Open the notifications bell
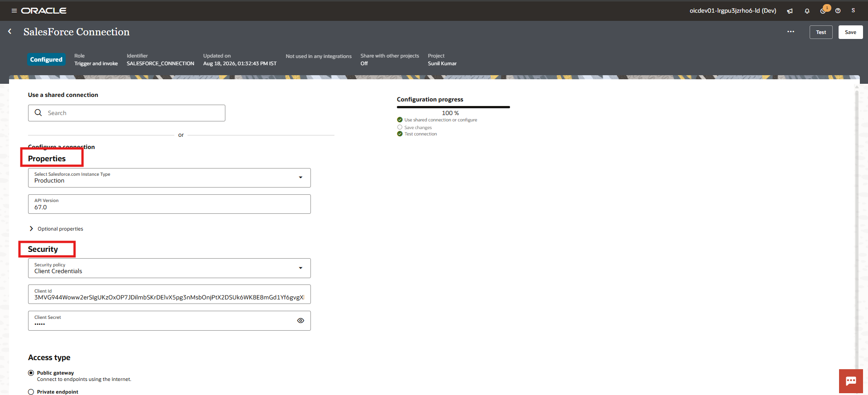 pos(807,11)
